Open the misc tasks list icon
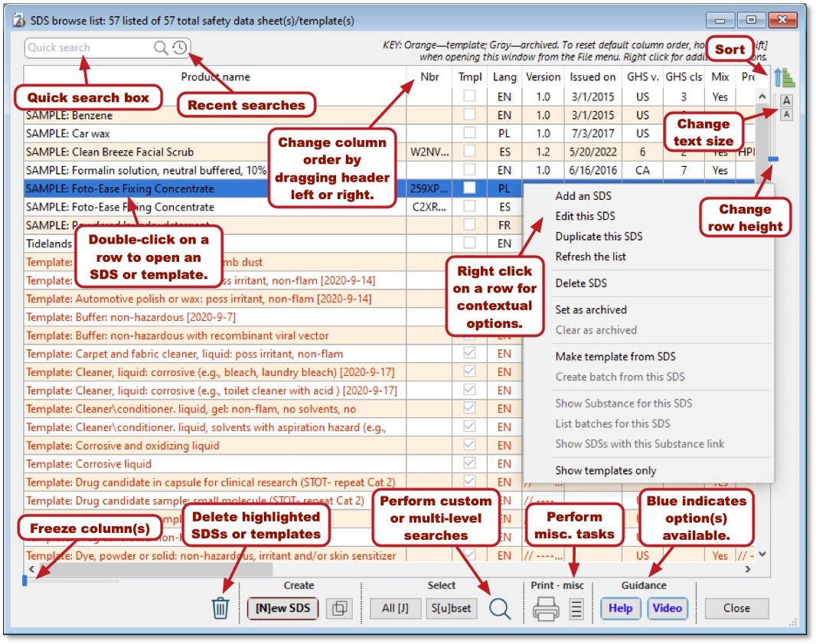This screenshot has height=644, width=816. click(576, 609)
